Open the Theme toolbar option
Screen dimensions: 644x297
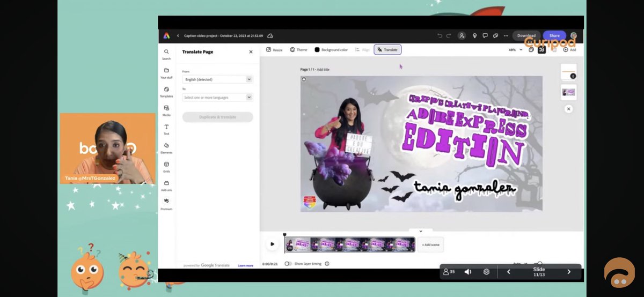pyautogui.click(x=298, y=50)
